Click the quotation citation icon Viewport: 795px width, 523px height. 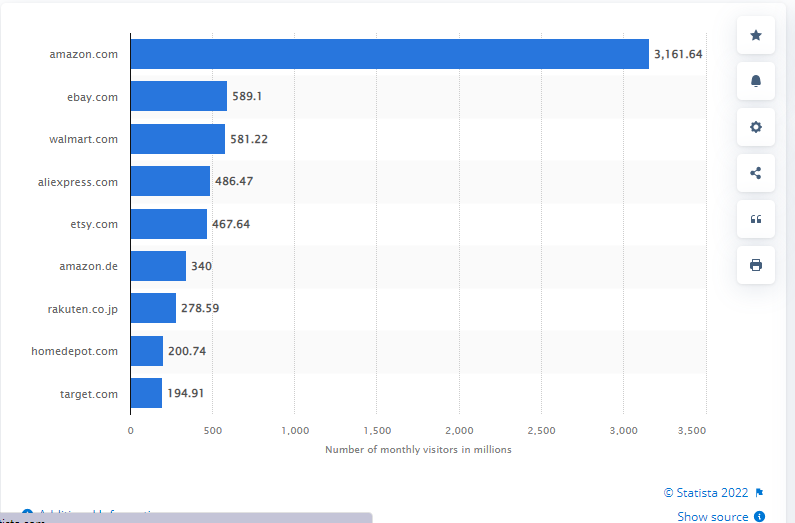click(x=755, y=219)
